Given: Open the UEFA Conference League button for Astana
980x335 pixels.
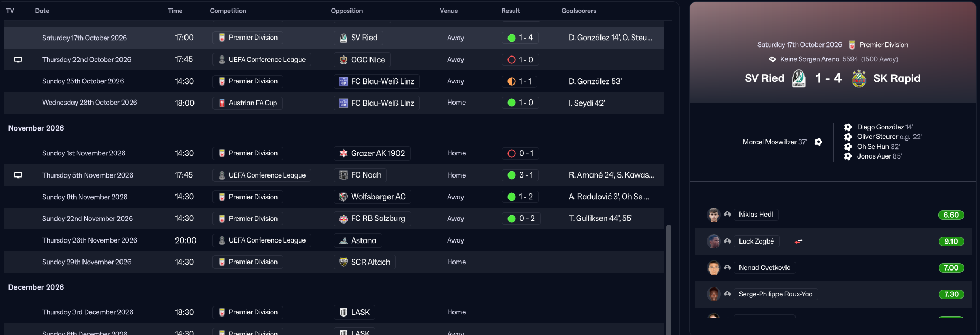Looking at the screenshot, I should point(262,240).
